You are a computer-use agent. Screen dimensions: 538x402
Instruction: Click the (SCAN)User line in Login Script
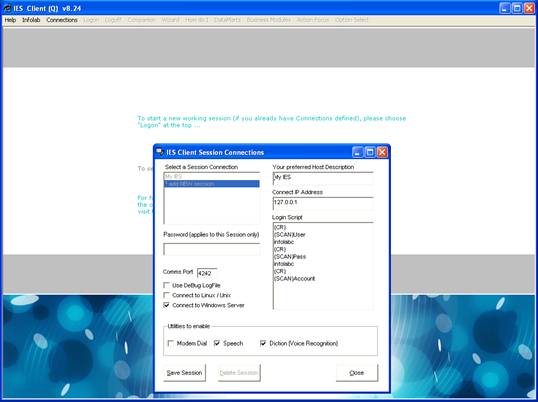[x=290, y=235]
